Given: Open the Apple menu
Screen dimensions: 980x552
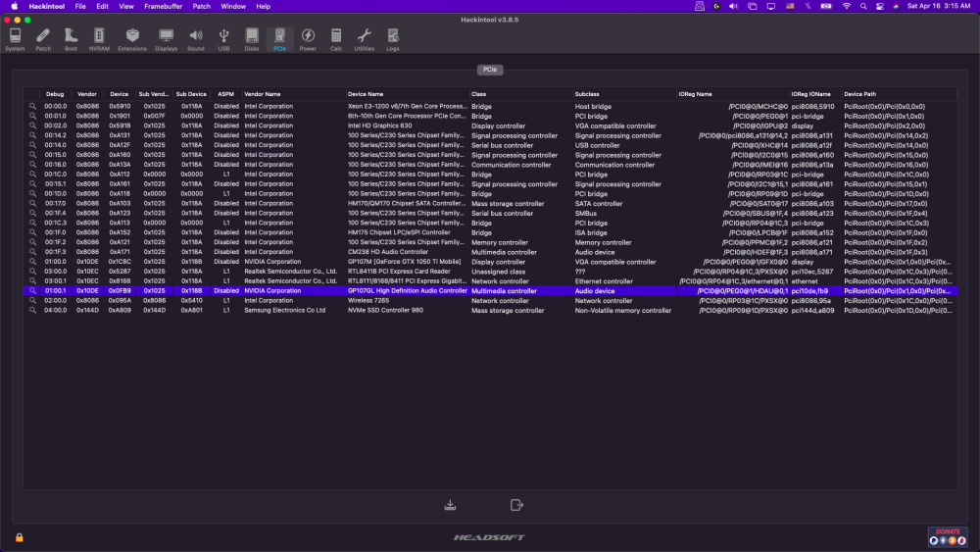Looking at the screenshot, I should [x=15, y=6].
